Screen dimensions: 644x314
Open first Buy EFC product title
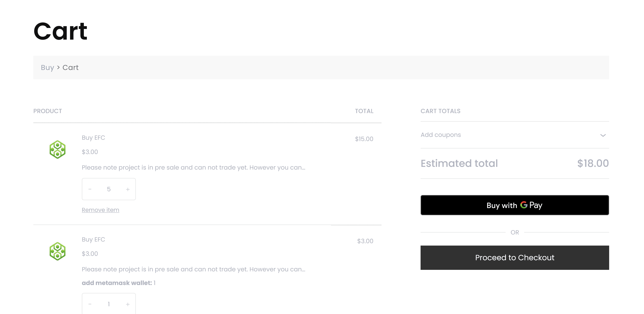(93, 138)
